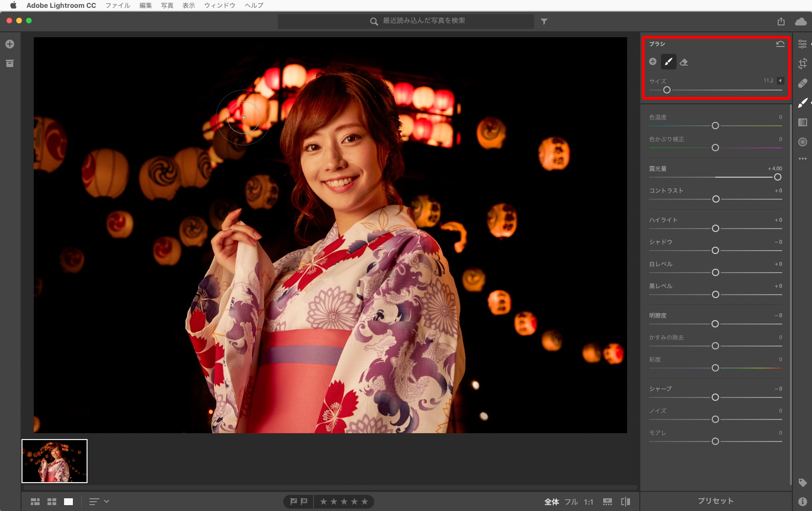Open the 表示 menu
Image resolution: width=812 pixels, height=511 pixels.
189,5
